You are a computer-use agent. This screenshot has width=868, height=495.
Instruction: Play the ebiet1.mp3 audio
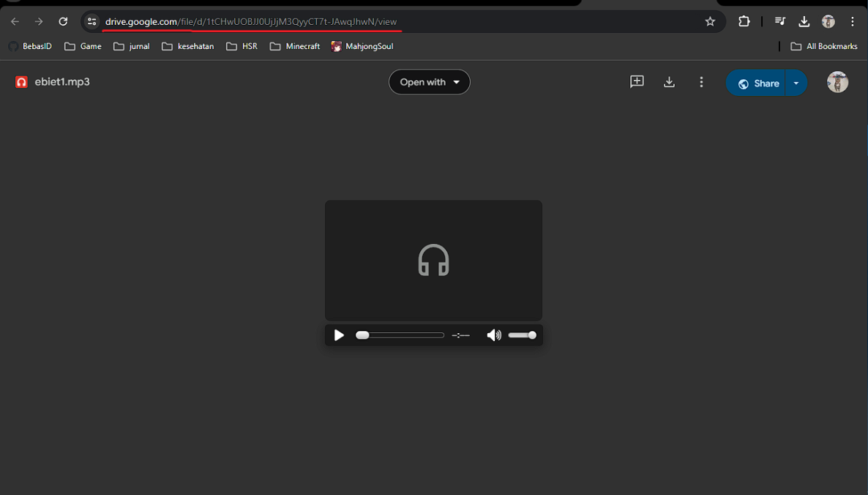[x=339, y=335]
